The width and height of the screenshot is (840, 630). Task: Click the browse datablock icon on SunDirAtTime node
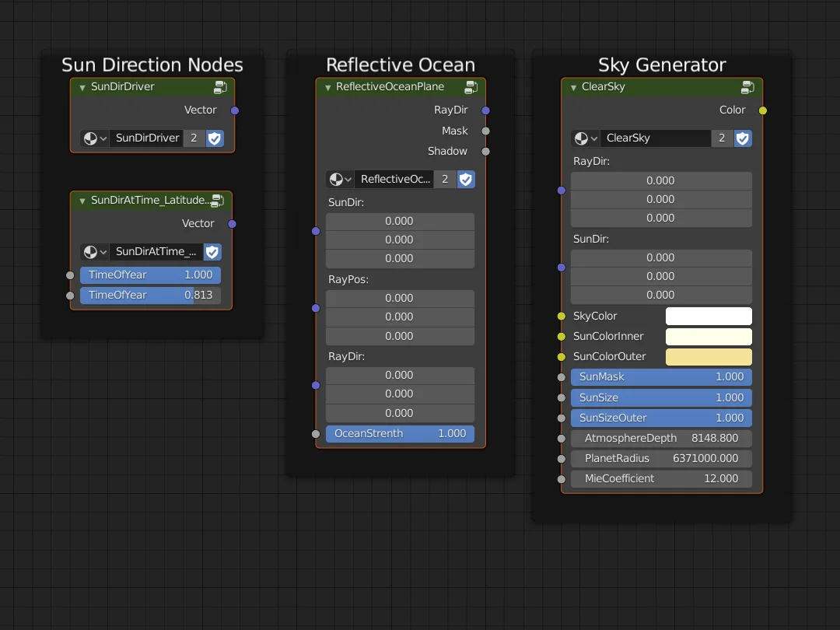93,251
